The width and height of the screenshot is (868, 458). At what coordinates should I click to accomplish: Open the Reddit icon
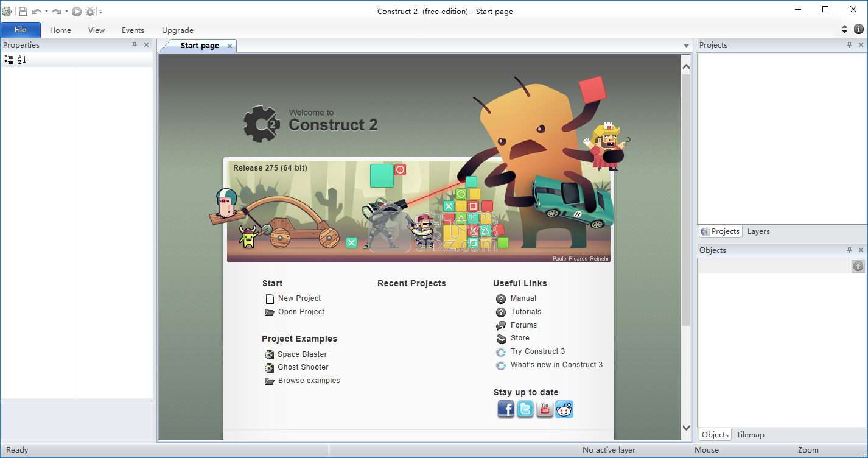pyautogui.click(x=564, y=409)
